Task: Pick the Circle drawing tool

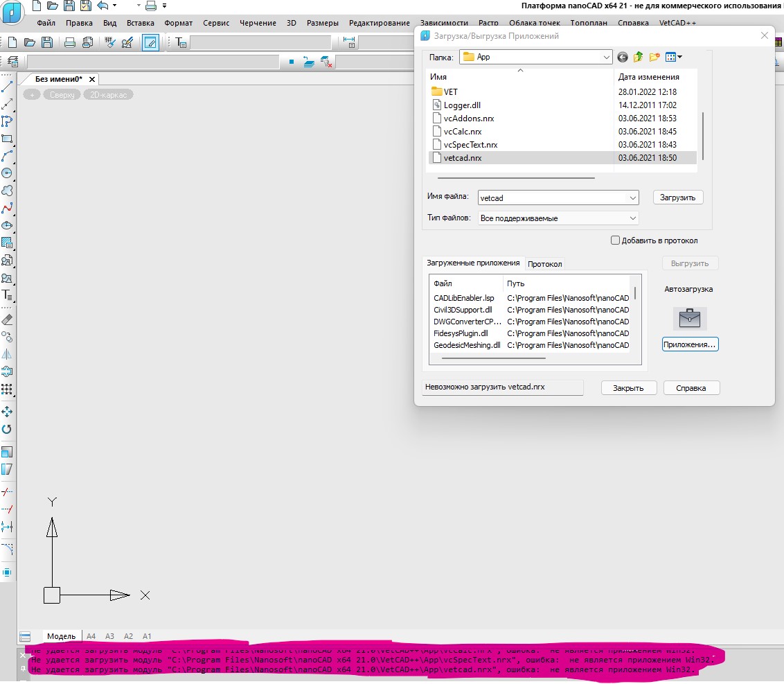Action: pos(8,173)
